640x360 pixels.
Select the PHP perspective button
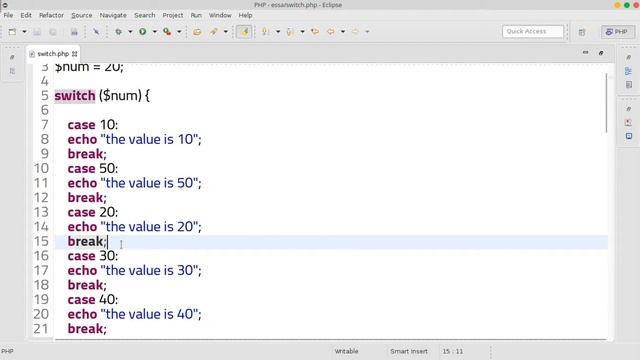618,31
